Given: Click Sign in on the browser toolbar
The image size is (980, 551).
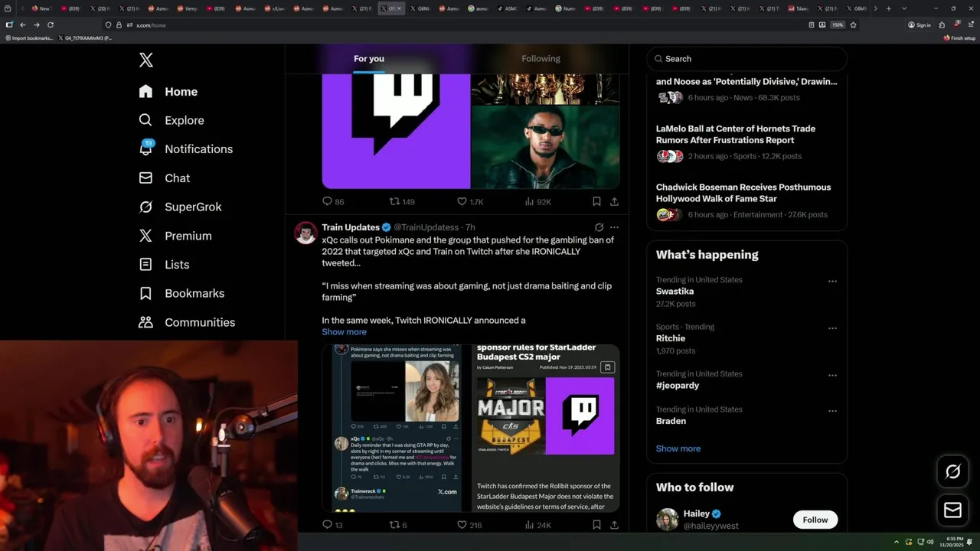Looking at the screenshot, I should pyautogui.click(x=920, y=24).
